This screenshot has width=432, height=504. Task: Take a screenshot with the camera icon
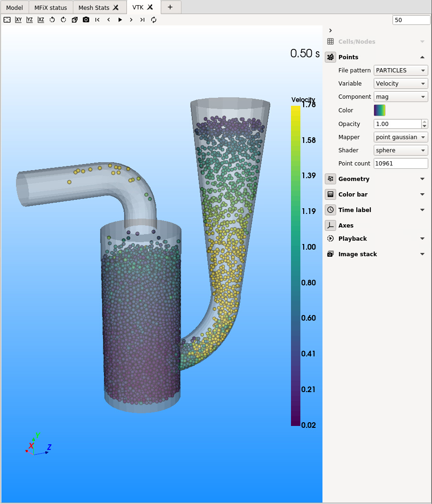tap(86, 20)
